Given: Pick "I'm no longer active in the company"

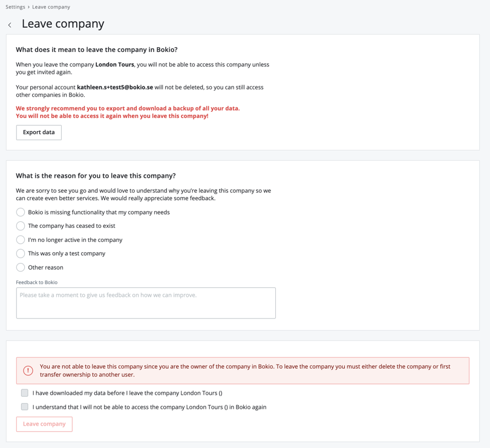Looking at the screenshot, I should click(21, 240).
